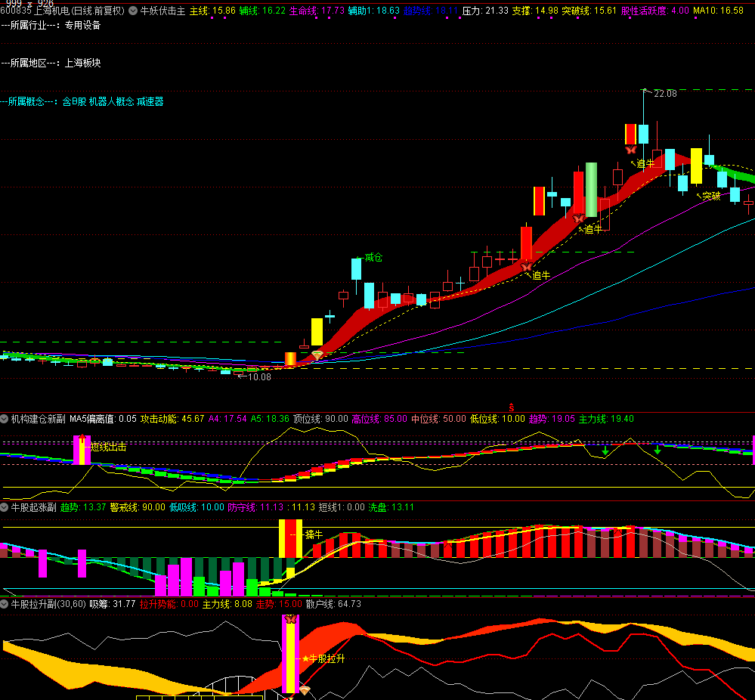Click the 短线出击 red arrow signal bar
This screenshot has width=755, height=700.
click(x=82, y=449)
